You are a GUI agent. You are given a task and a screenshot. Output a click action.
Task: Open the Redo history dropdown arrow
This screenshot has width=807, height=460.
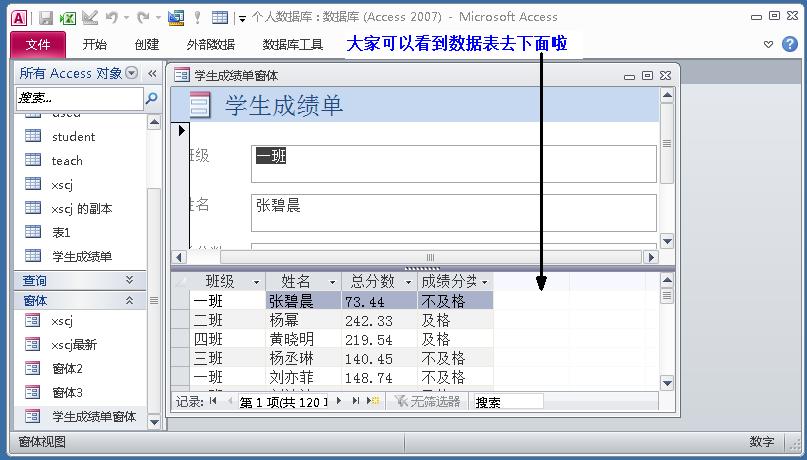point(158,18)
